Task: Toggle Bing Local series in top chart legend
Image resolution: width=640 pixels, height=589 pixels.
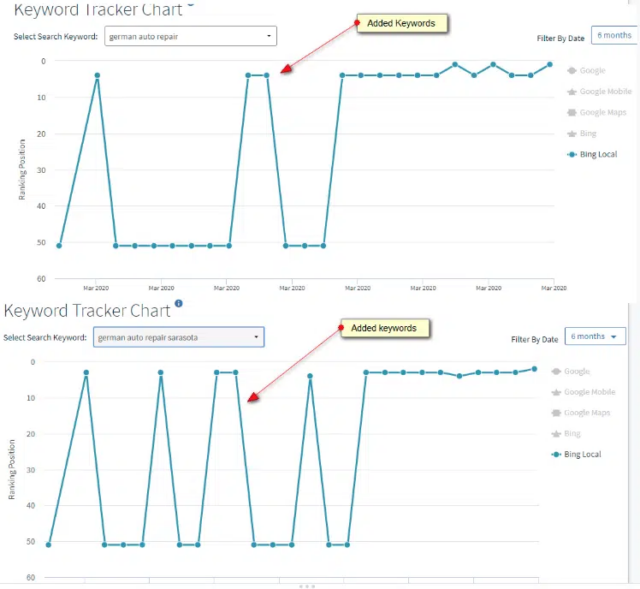Action: 592,154
